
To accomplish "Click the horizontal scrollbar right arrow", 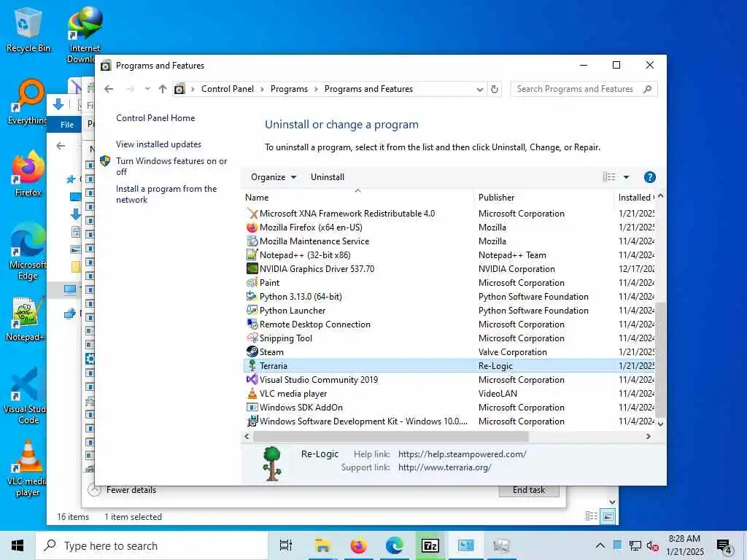I will (648, 436).
